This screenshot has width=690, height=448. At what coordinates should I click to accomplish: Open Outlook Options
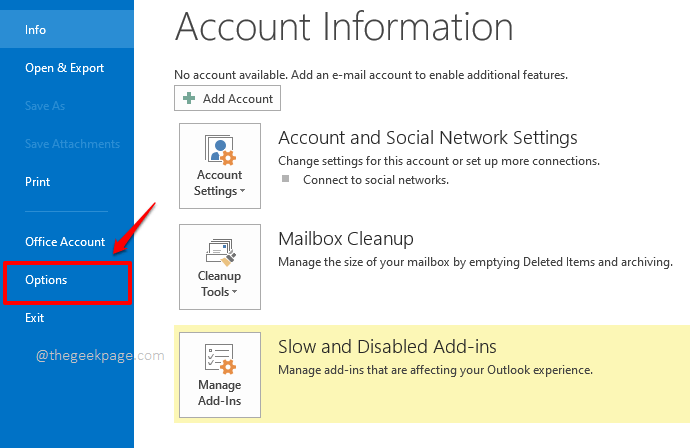point(46,280)
